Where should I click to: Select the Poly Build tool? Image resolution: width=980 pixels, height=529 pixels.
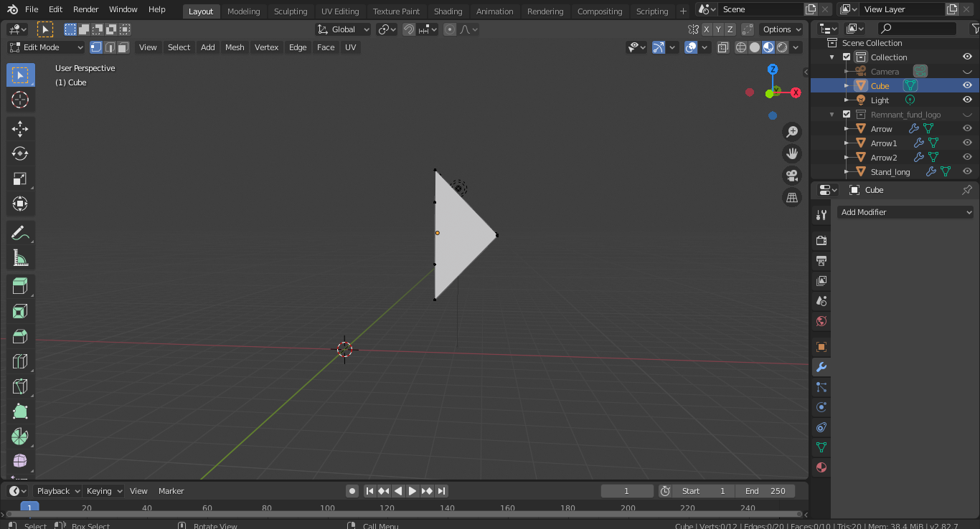click(20, 411)
